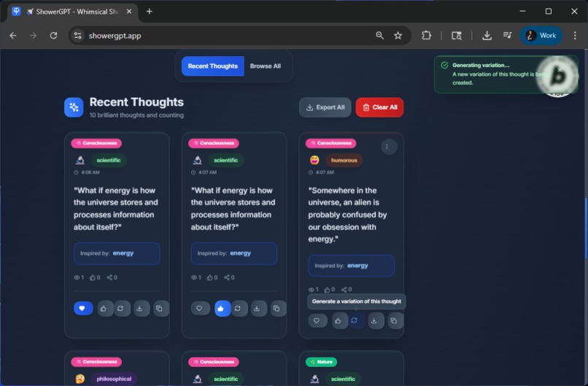Like the 4:08 AM energy thought card
Image resolution: width=588 pixels, height=386 pixels.
(x=104, y=309)
